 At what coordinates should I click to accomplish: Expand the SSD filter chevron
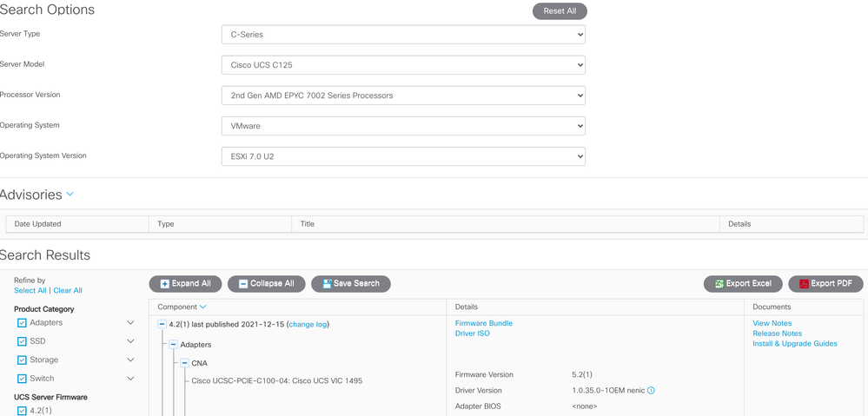click(x=130, y=341)
